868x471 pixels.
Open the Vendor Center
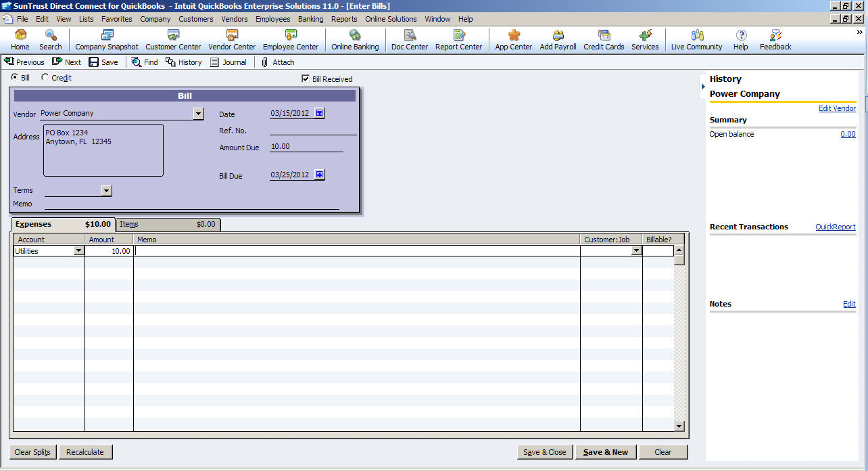232,40
